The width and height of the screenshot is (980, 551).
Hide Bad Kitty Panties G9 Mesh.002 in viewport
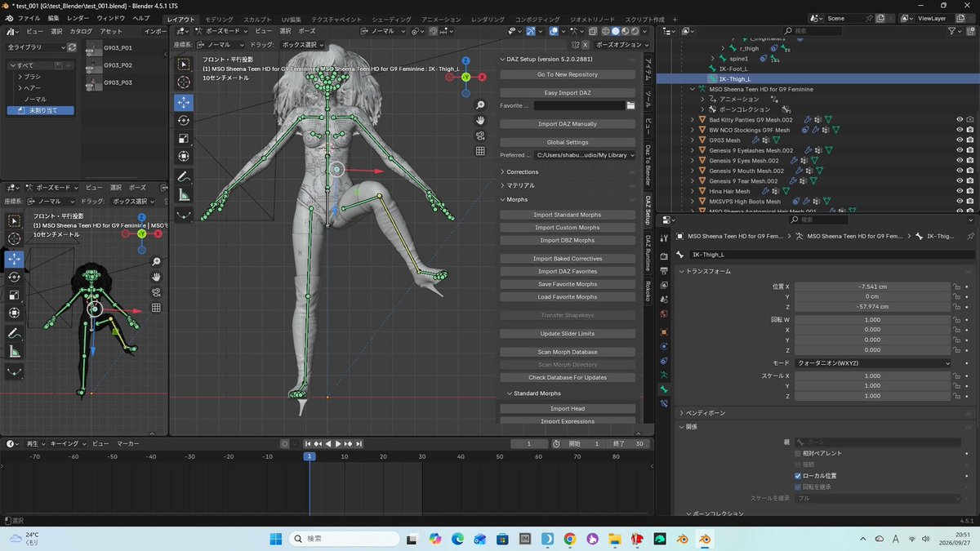point(960,119)
